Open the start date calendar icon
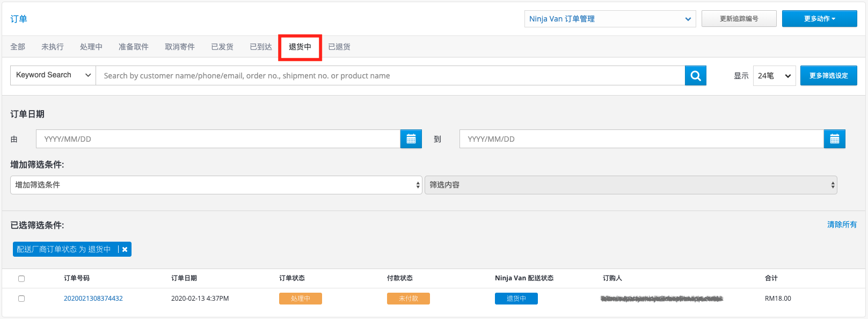The height and width of the screenshot is (319, 868). [x=411, y=139]
